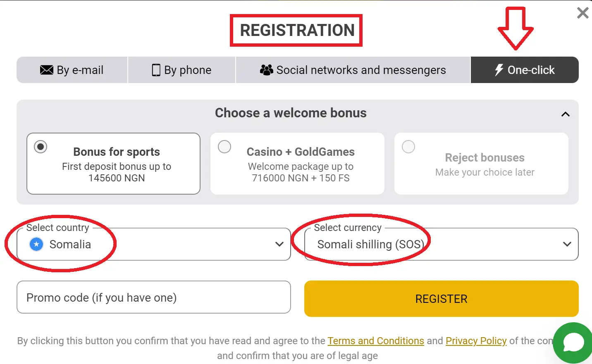Click the phone icon on phone tab
592x364 pixels.
[x=156, y=70]
